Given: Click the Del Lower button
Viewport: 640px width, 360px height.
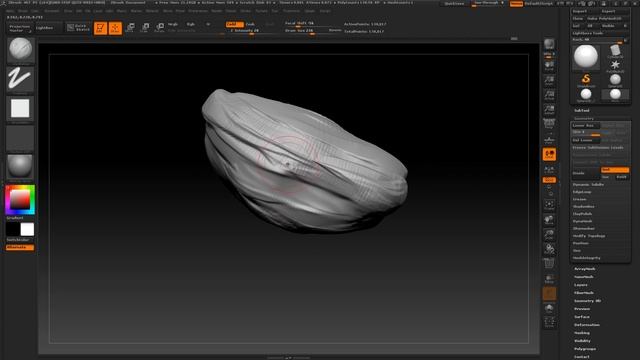Looking at the screenshot, I should tap(585, 140).
